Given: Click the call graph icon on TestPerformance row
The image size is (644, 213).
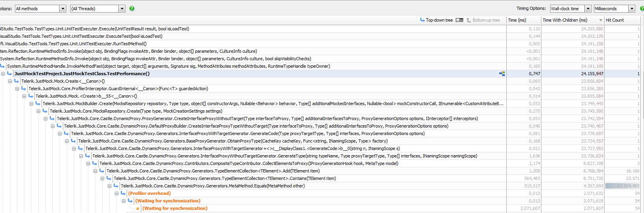Looking at the screenshot, I should pos(502,74).
